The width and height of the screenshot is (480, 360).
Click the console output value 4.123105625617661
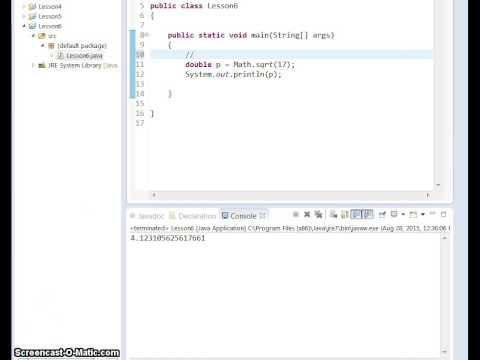(168, 238)
